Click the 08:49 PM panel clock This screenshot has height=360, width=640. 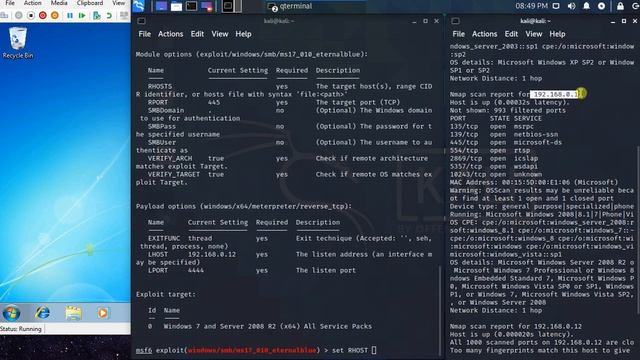tap(531, 6)
